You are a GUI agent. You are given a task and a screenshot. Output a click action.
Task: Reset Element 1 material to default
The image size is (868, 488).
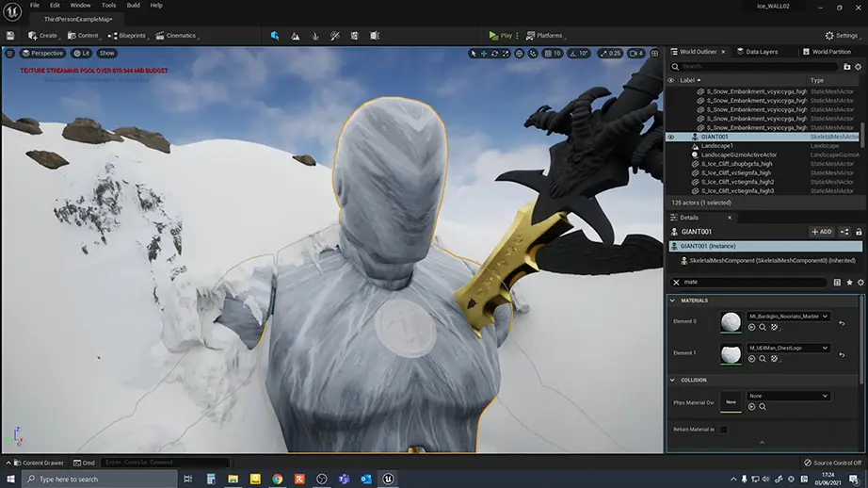click(841, 353)
